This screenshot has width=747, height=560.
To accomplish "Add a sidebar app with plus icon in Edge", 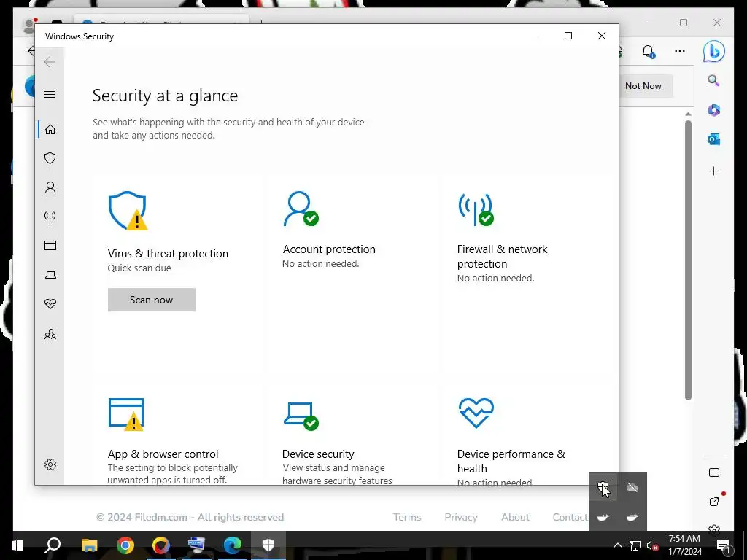I will coord(713,171).
